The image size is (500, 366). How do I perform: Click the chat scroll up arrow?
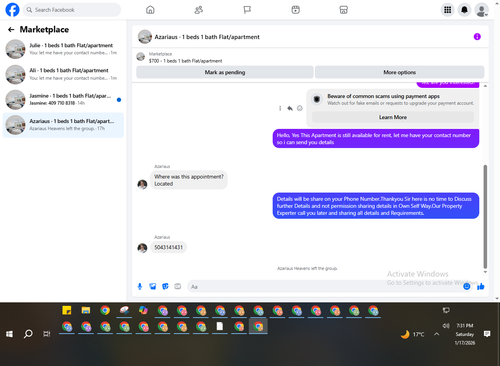tap(485, 86)
